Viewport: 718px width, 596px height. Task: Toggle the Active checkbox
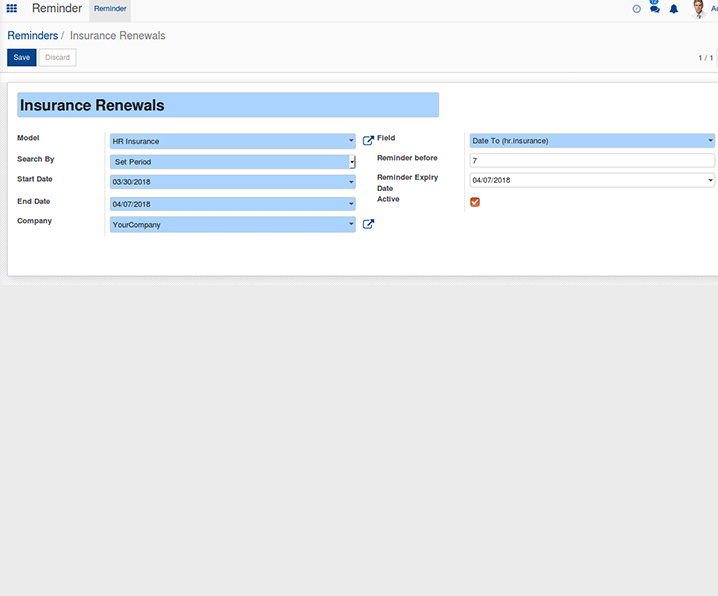475,202
